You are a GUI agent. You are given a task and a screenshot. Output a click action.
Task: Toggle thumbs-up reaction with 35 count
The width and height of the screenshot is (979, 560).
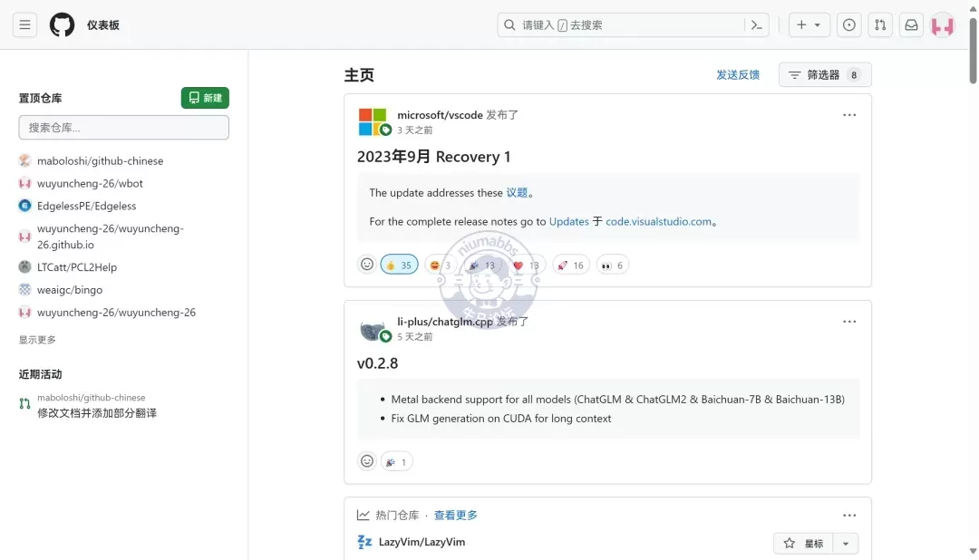[399, 265]
